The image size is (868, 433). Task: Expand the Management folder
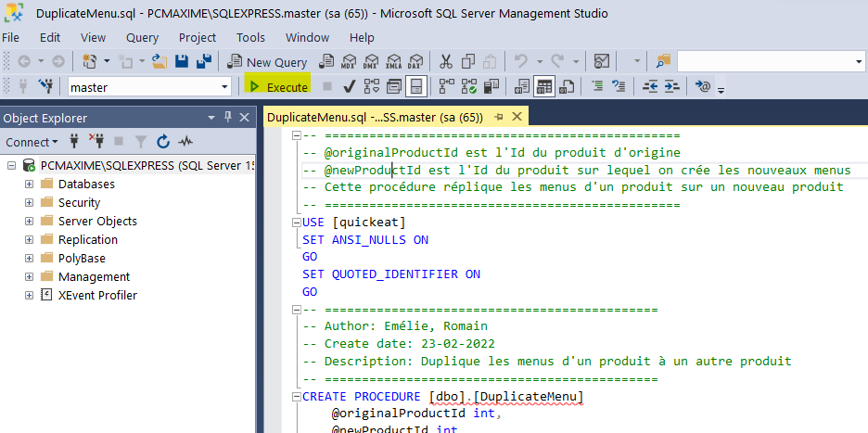(30, 277)
